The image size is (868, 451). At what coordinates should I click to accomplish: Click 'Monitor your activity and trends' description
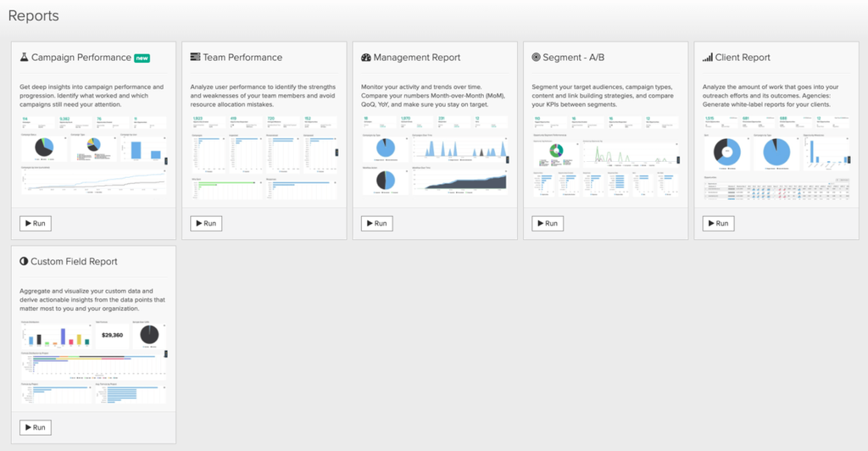433,96
